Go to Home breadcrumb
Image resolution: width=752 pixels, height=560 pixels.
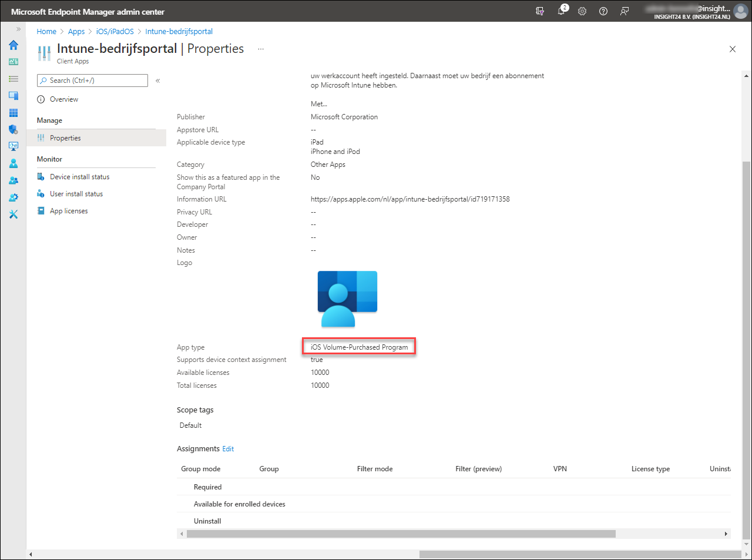tap(46, 32)
